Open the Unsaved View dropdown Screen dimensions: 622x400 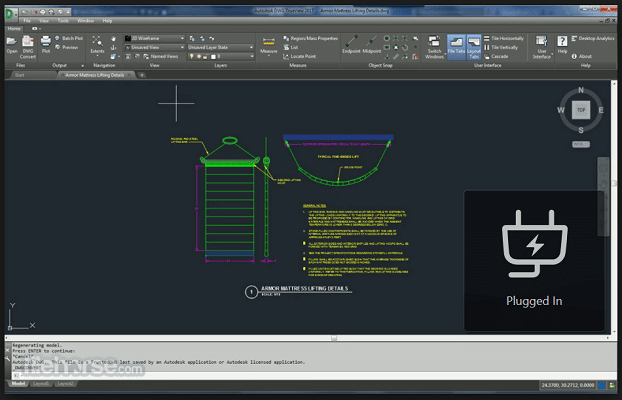point(155,47)
